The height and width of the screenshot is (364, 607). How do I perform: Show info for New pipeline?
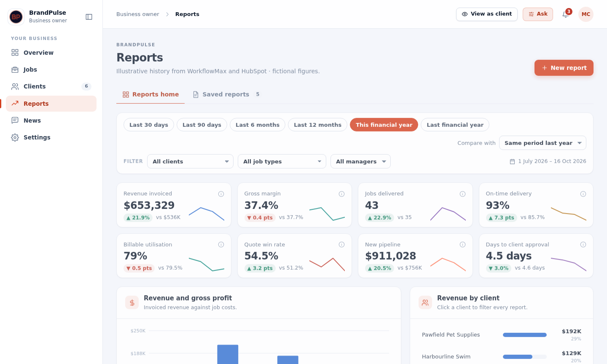[x=462, y=244]
